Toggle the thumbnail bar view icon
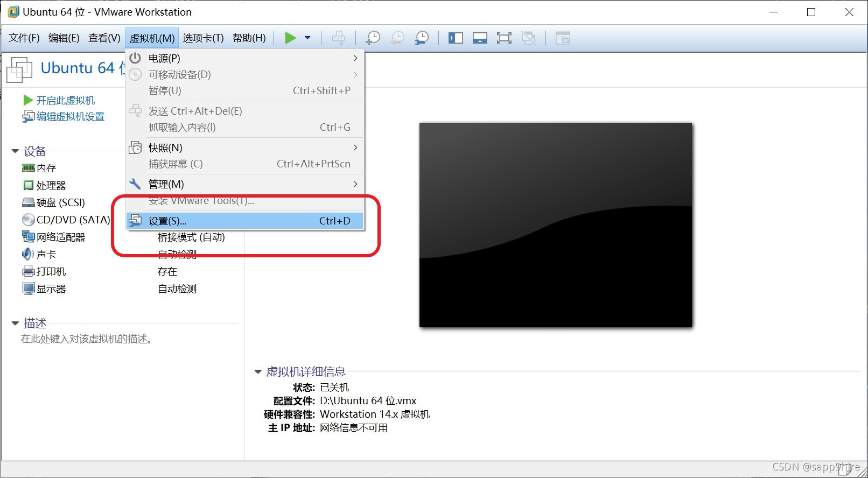 (x=480, y=38)
